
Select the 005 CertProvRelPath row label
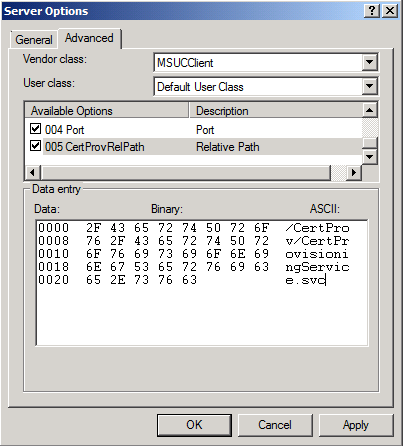click(x=95, y=147)
